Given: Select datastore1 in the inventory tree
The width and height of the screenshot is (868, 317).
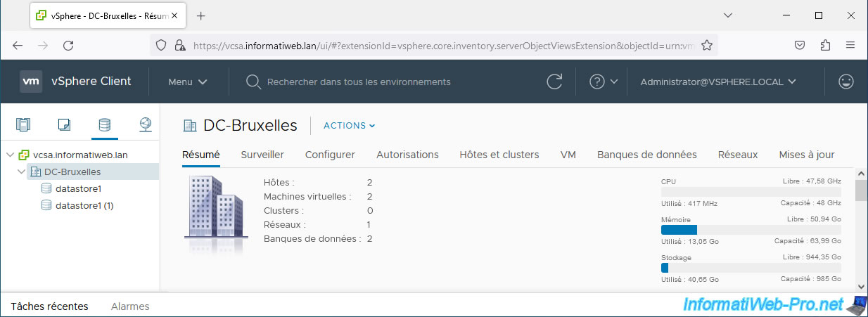Looking at the screenshot, I should click(x=79, y=188).
